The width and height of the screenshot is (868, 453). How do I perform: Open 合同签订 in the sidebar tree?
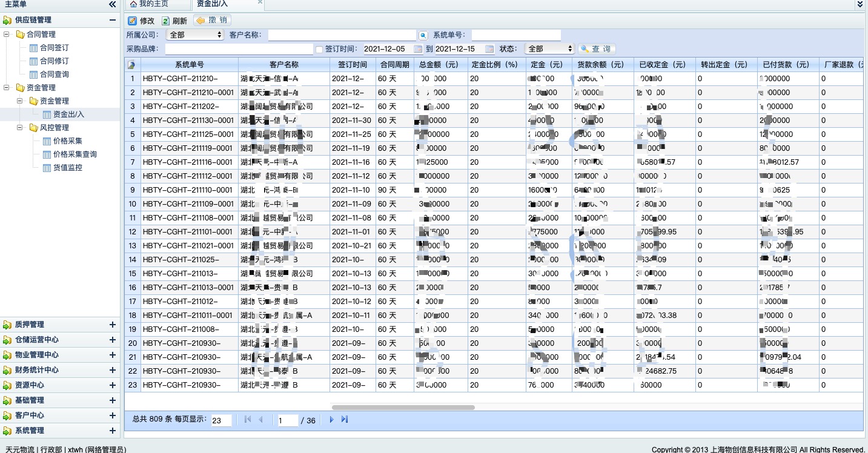(54, 48)
